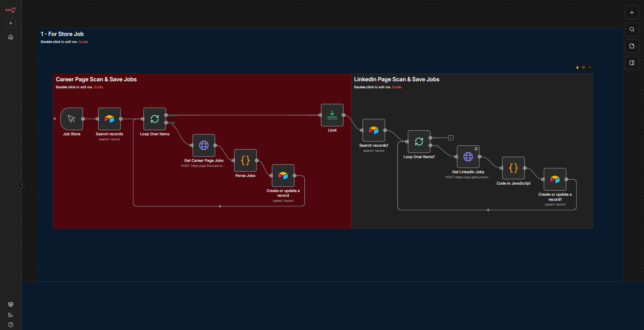Expand the collapsed left panel chevron
644x330 pixels.
tap(21, 184)
